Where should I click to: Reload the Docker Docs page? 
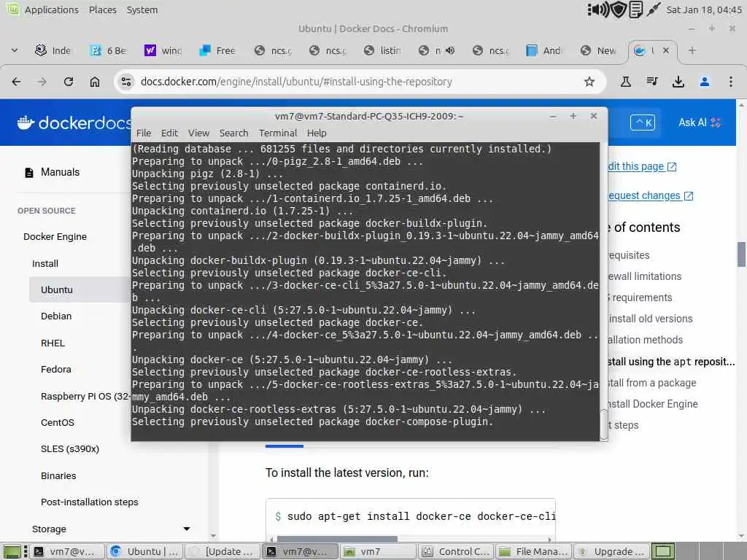point(69,82)
